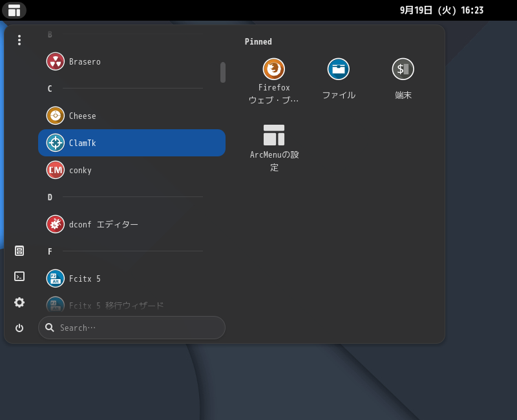Open the clock showing 9月19日 16:23
The height and width of the screenshot is (420, 517).
click(x=441, y=10)
